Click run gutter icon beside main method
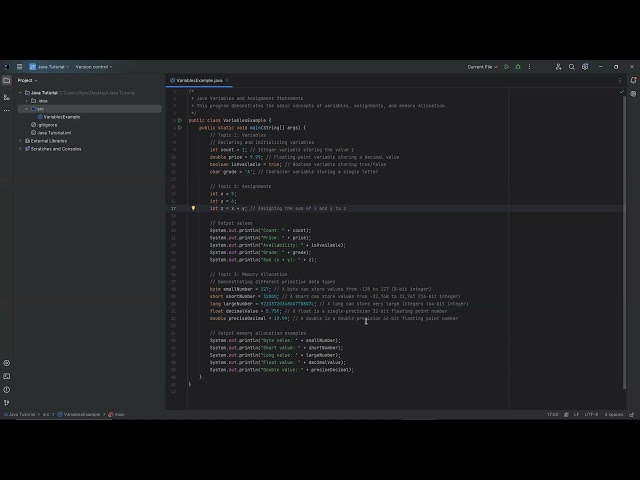The height and width of the screenshot is (480, 640). [x=180, y=128]
